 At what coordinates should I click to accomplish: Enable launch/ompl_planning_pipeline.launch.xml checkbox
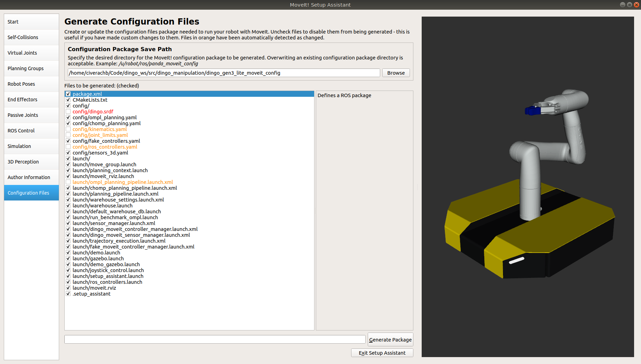coord(68,182)
